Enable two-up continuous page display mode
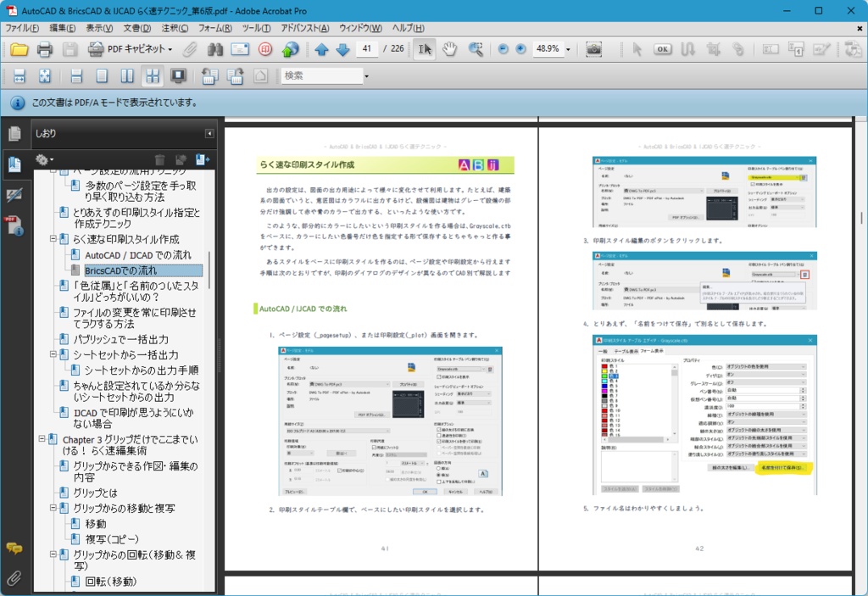This screenshot has width=868, height=596. pyautogui.click(x=152, y=76)
